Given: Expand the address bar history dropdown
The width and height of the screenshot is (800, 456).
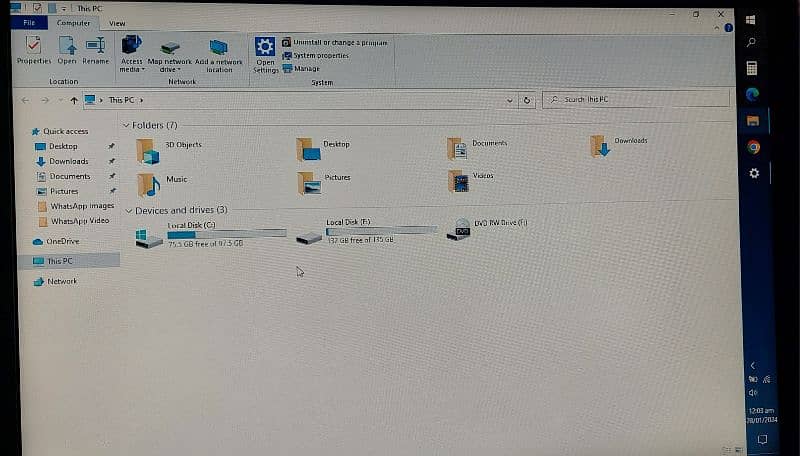Looking at the screenshot, I should click(509, 100).
